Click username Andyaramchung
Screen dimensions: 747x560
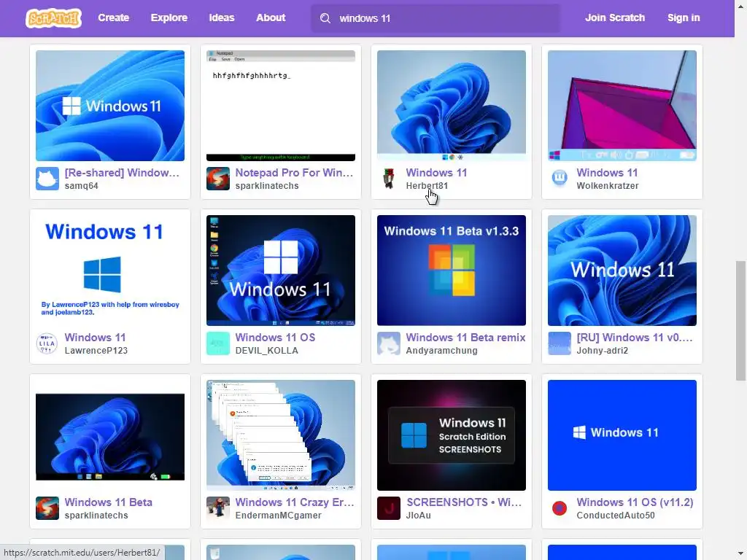441,351
